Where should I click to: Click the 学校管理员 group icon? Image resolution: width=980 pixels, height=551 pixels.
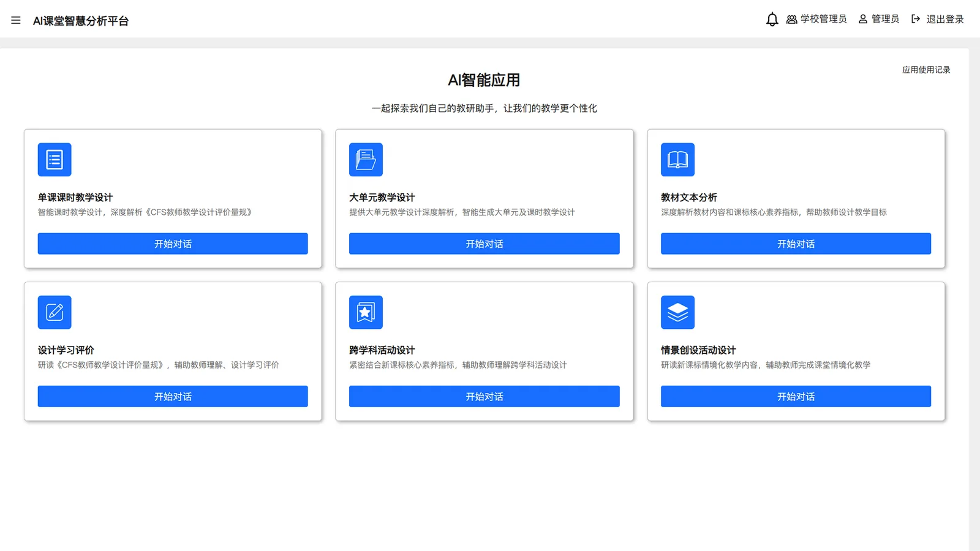coord(791,20)
